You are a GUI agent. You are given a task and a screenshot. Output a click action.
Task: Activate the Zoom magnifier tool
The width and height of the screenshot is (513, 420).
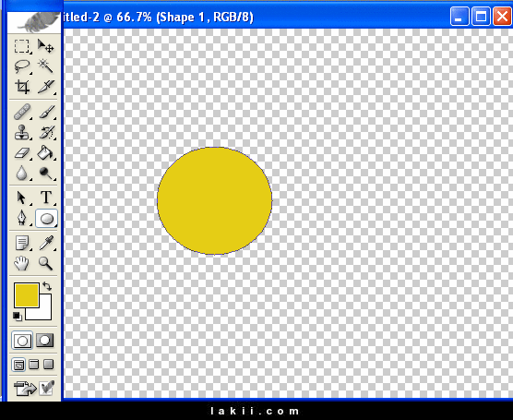(x=46, y=263)
